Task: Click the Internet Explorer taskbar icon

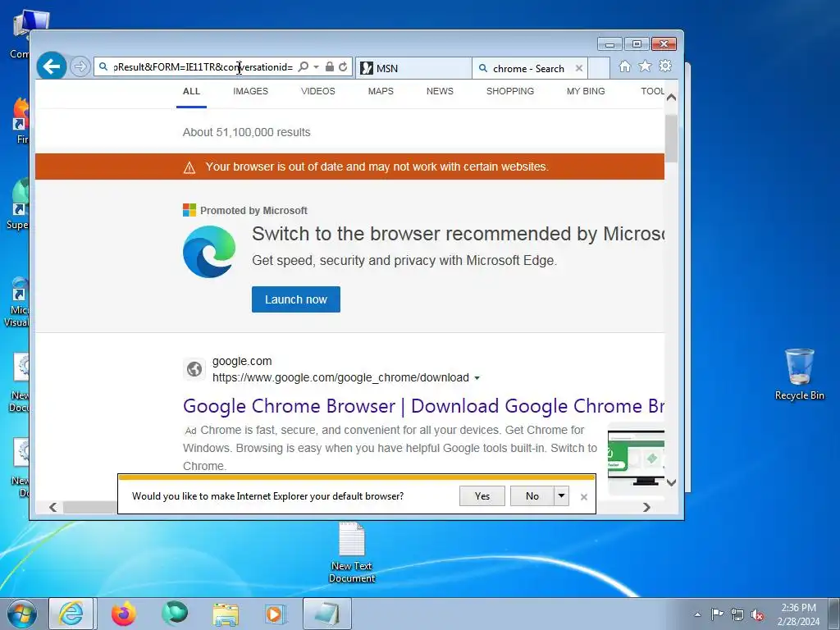Action: pyautogui.click(x=71, y=614)
